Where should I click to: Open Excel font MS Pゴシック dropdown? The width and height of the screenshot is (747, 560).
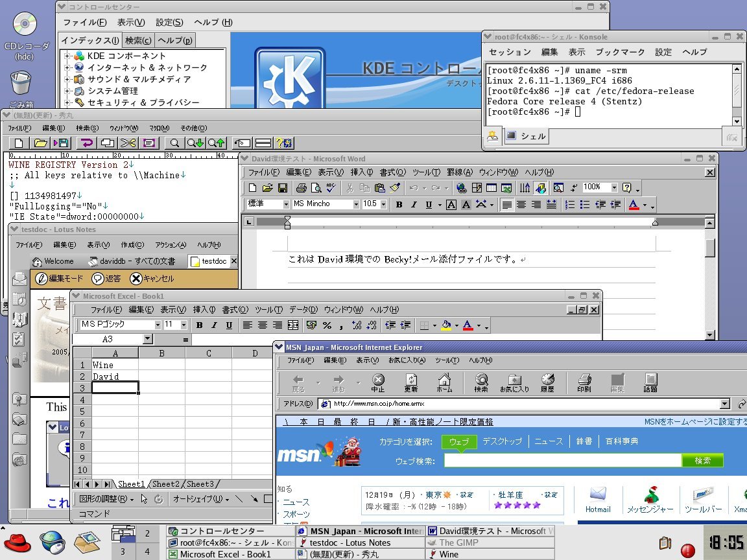[x=158, y=325]
